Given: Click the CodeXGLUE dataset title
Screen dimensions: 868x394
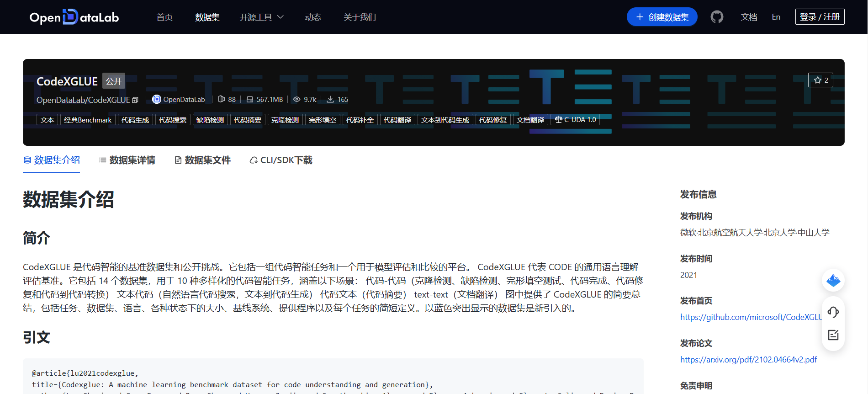Looking at the screenshot, I should tap(67, 81).
